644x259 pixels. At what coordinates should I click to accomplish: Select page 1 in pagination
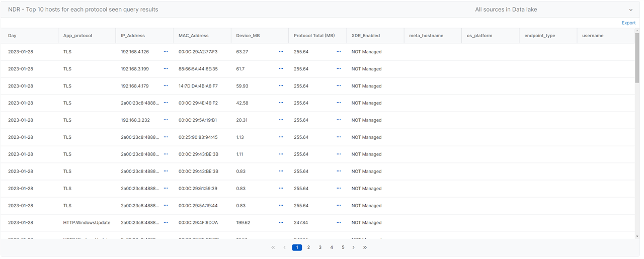(x=297, y=247)
